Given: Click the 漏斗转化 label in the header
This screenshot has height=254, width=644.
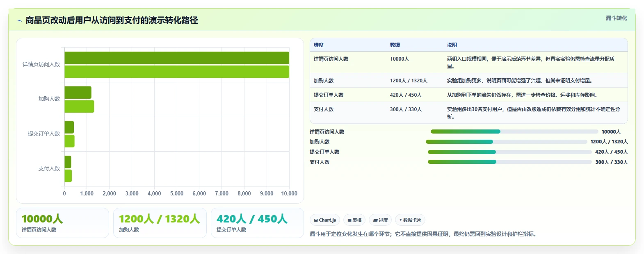Looking at the screenshot, I should point(617,18).
